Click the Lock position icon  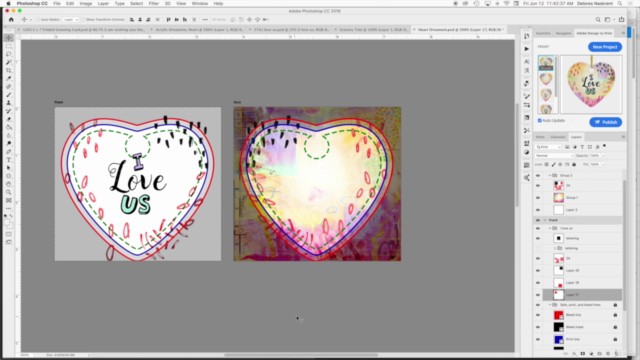point(560,164)
